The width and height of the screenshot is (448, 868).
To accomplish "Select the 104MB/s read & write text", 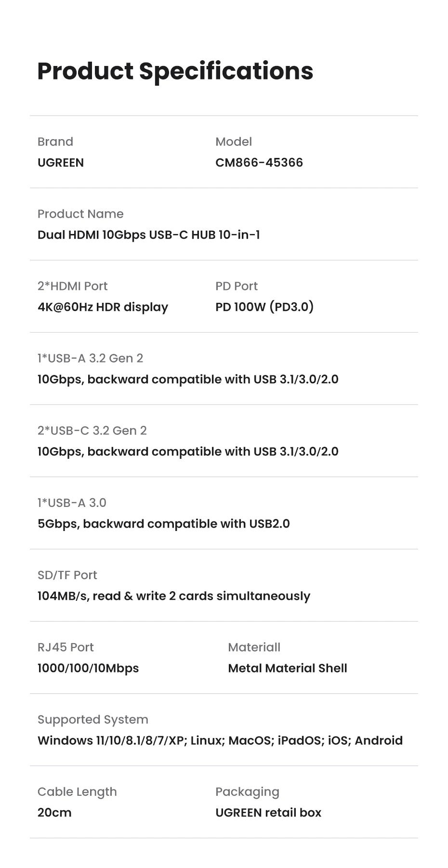I will (174, 596).
